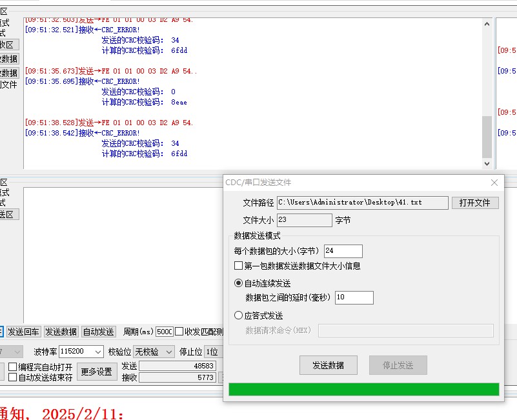Click log line with timestamp 09:51:35.695
Screen dimensions: 517x420
(x=83, y=81)
